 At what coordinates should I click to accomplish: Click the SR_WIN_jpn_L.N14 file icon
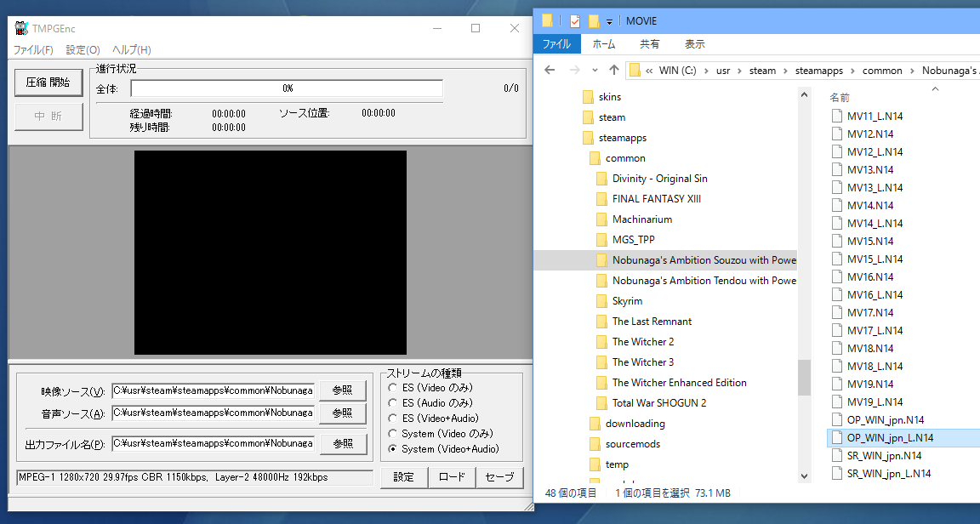pos(836,474)
